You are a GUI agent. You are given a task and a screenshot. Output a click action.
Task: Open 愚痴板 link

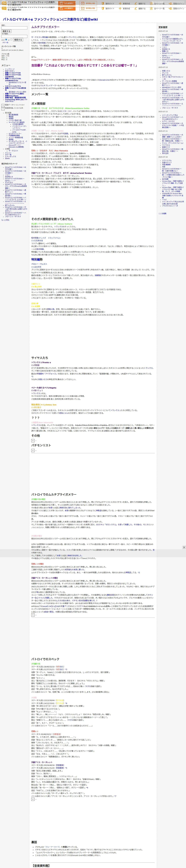pos(11,139)
